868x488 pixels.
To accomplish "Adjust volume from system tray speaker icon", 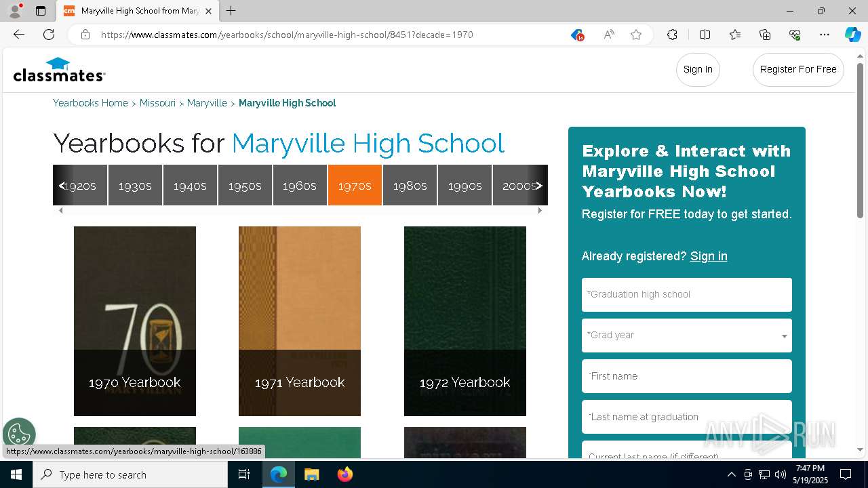I will pos(780,474).
